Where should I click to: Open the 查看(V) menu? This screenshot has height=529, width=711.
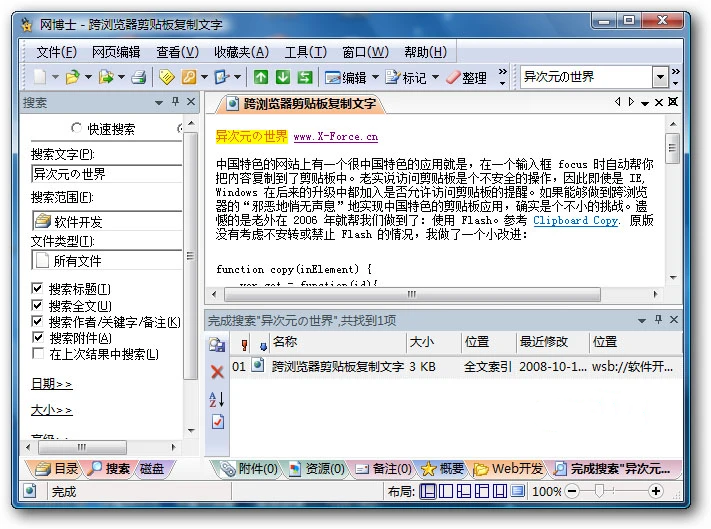pyautogui.click(x=177, y=52)
